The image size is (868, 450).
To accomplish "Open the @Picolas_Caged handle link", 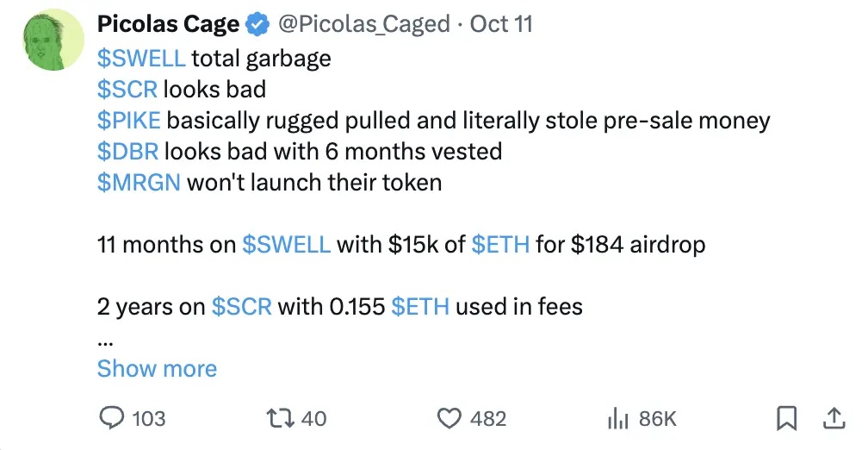I will tap(364, 24).
